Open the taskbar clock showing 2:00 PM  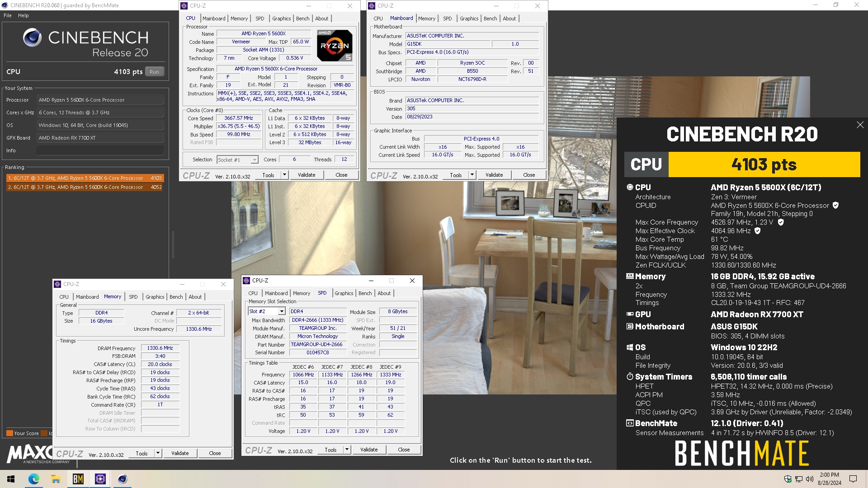pyautogui.click(x=829, y=479)
